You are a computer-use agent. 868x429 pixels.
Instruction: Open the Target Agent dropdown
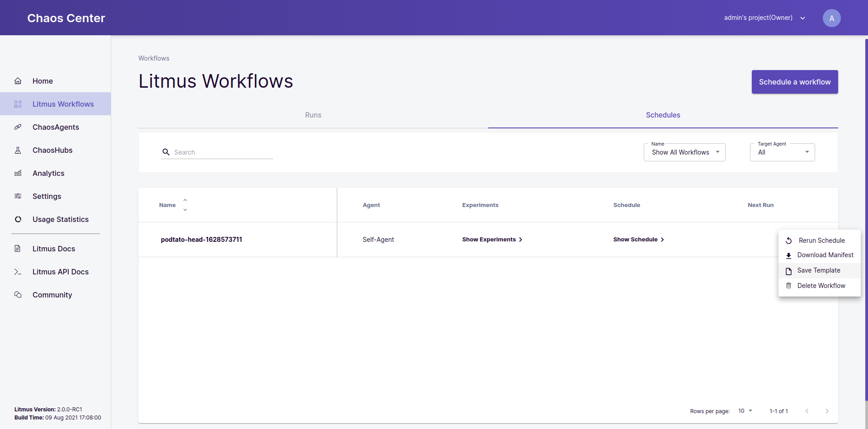click(782, 152)
